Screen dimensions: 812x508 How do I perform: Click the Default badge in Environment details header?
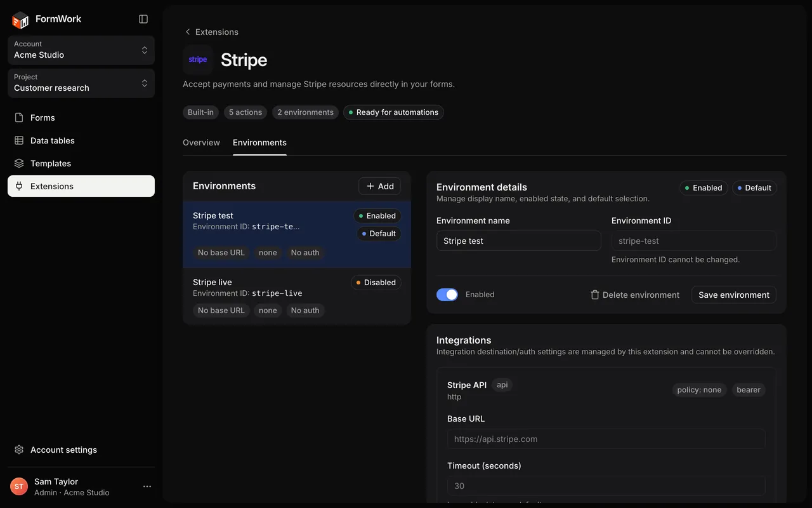tap(754, 188)
